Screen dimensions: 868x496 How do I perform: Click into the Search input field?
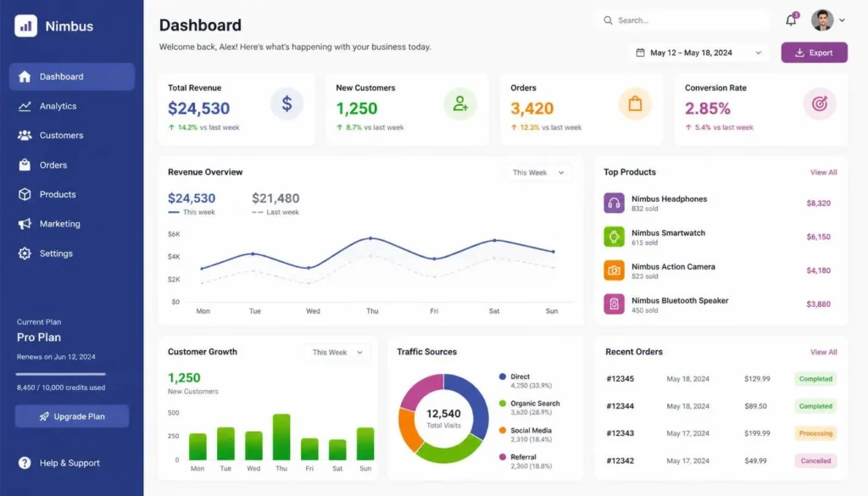[684, 20]
